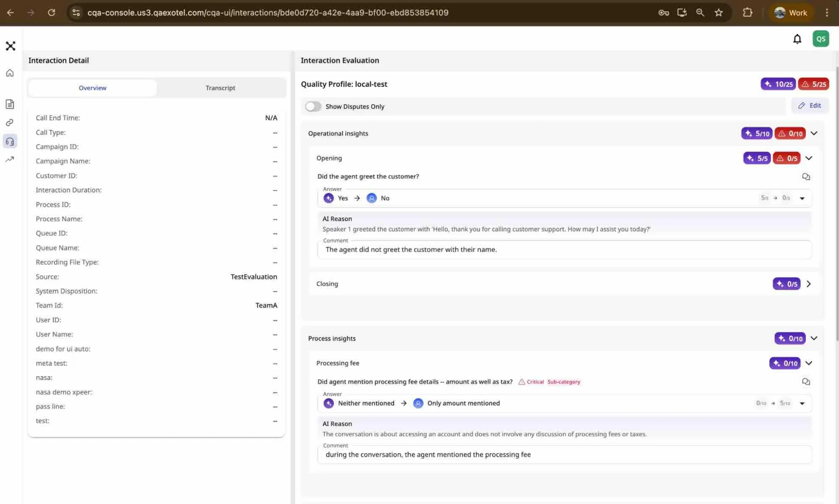Bookmark page with star icon
This screenshot has width=839, height=504.
pyautogui.click(x=719, y=13)
